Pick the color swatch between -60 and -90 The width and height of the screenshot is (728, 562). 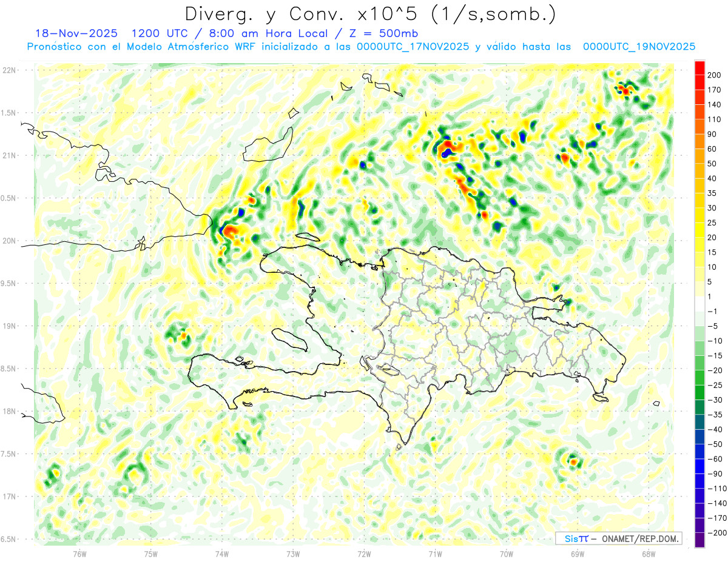point(700,467)
